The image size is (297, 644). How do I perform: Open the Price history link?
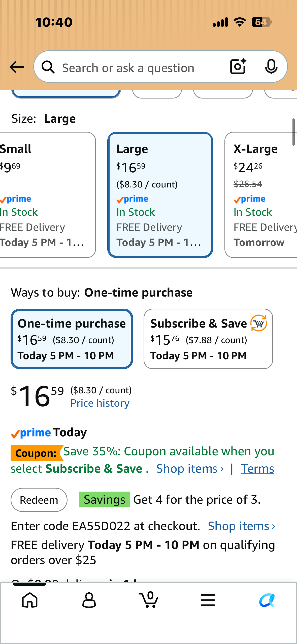click(x=100, y=403)
